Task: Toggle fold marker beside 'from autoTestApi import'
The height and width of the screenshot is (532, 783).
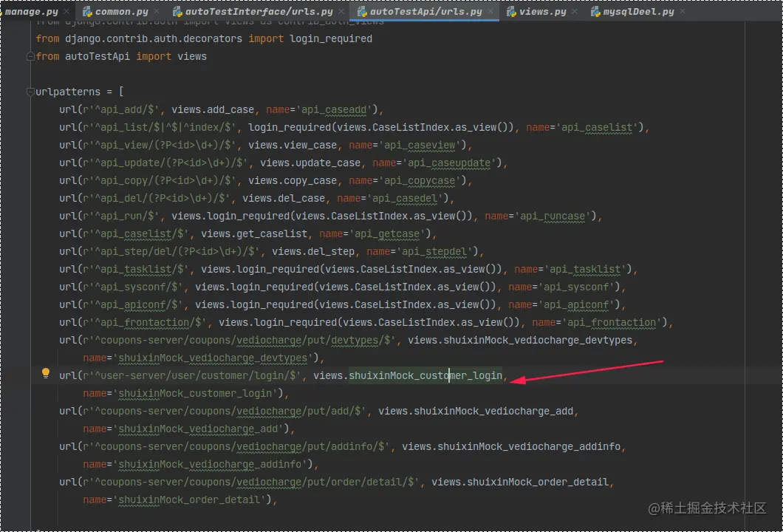Action: [x=30, y=56]
